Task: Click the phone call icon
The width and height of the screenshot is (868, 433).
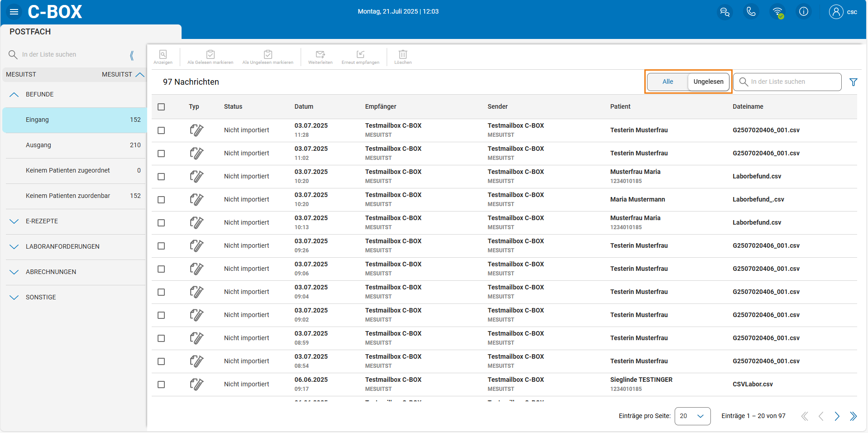Action: click(x=751, y=12)
